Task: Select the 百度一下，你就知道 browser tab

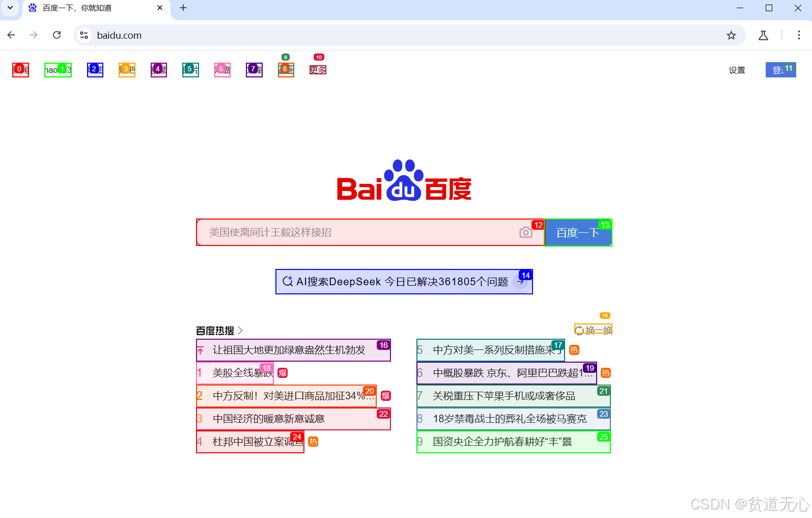Action: pos(96,8)
